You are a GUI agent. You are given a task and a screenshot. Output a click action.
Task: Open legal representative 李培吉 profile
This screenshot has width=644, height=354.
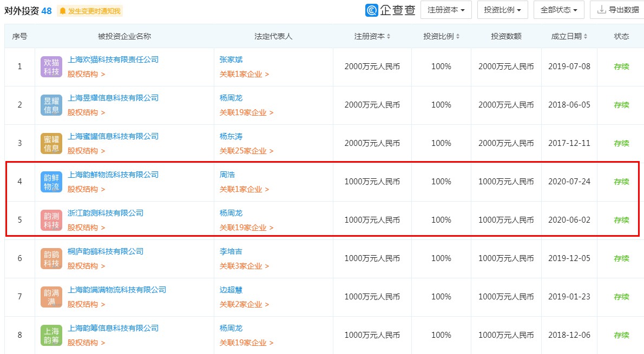[231, 251]
